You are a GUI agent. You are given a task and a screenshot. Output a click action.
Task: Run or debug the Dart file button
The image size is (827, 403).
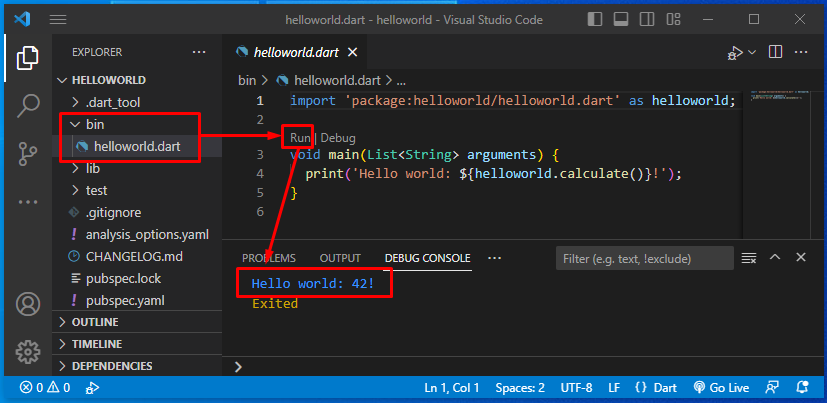click(735, 52)
